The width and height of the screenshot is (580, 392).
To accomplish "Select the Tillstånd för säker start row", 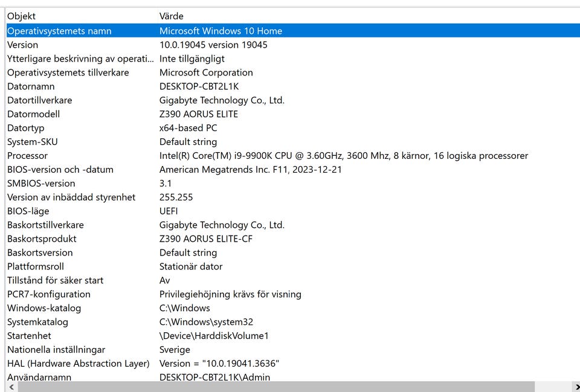I will point(55,280).
